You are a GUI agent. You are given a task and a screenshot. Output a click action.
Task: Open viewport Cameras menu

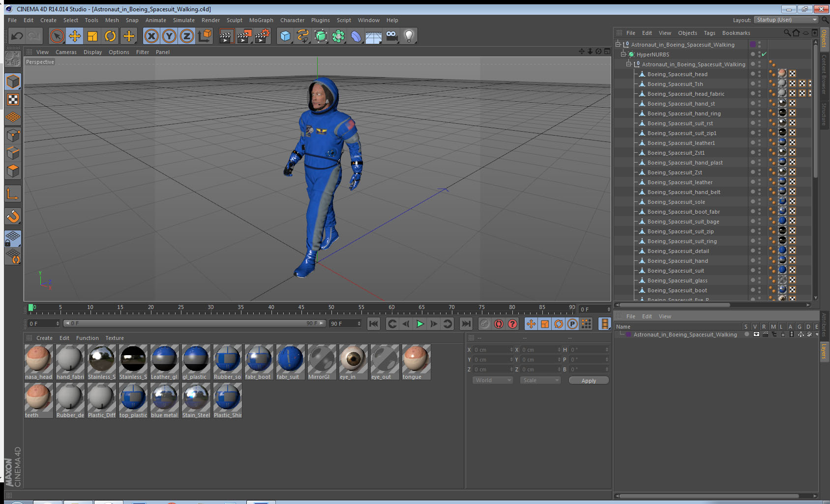point(66,52)
